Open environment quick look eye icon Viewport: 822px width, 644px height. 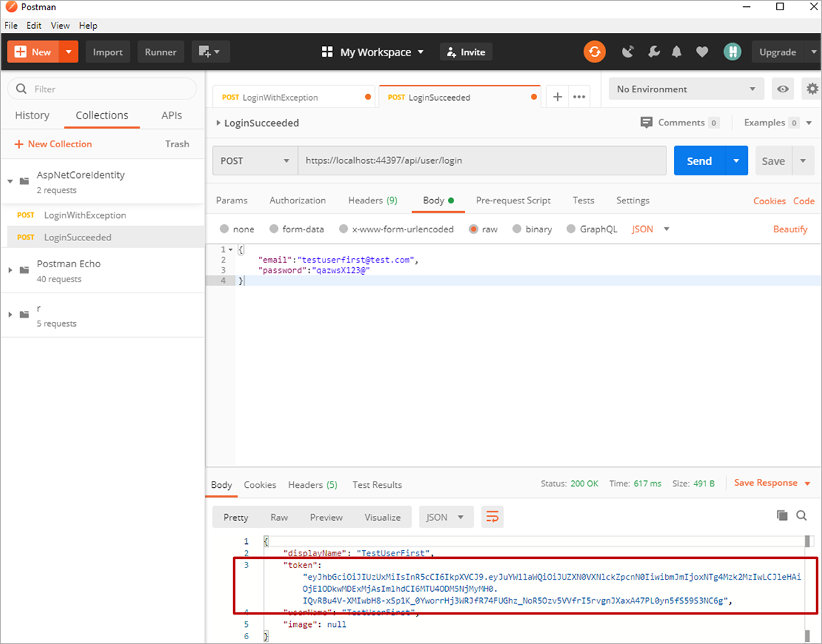pyautogui.click(x=782, y=89)
